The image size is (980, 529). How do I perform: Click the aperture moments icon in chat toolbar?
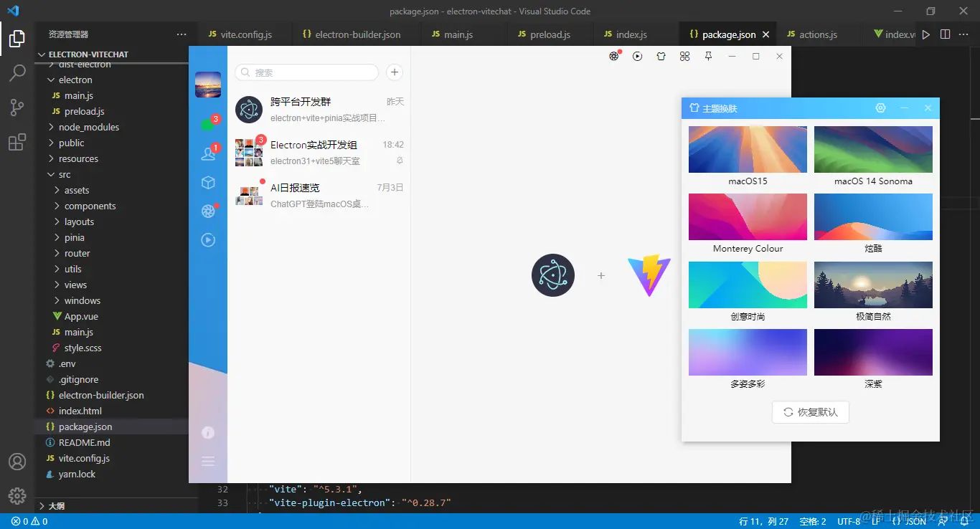click(614, 56)
